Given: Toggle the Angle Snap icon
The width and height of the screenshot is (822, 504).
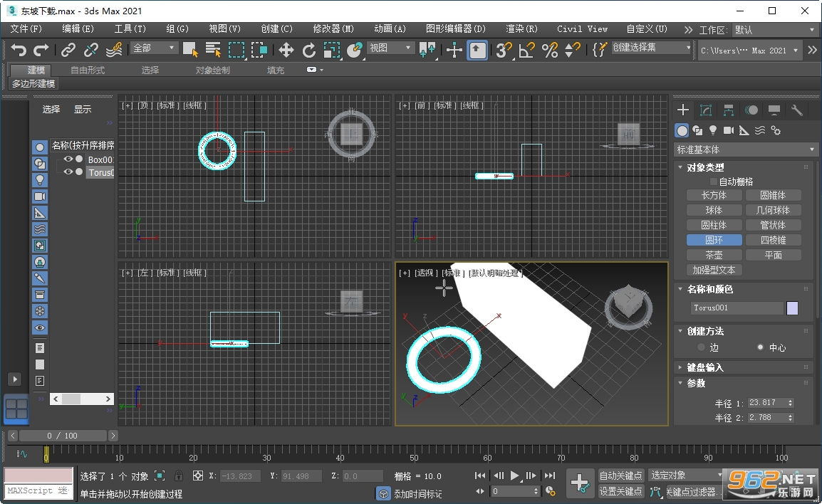Looking at the screenshot, I should [526, 51].
